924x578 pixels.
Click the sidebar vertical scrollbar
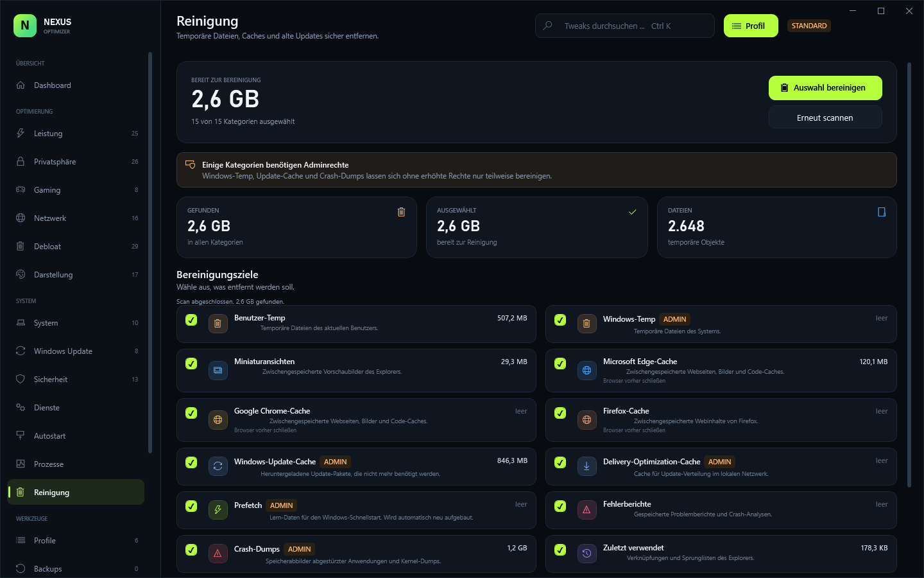[150, 252]
